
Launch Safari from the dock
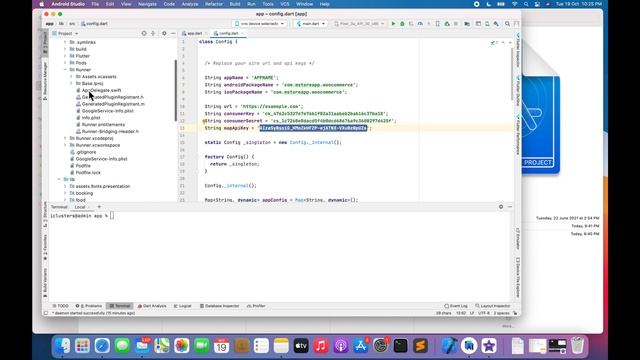[102, 346]
